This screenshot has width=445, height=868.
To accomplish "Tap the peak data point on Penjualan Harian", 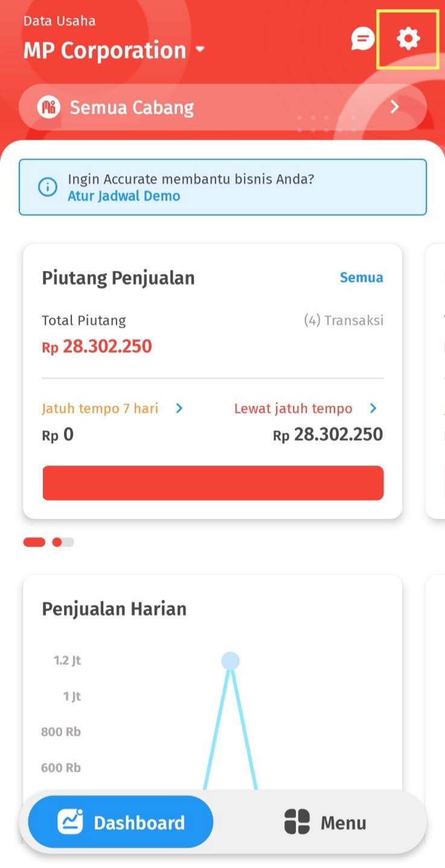I will click(230, 661).
